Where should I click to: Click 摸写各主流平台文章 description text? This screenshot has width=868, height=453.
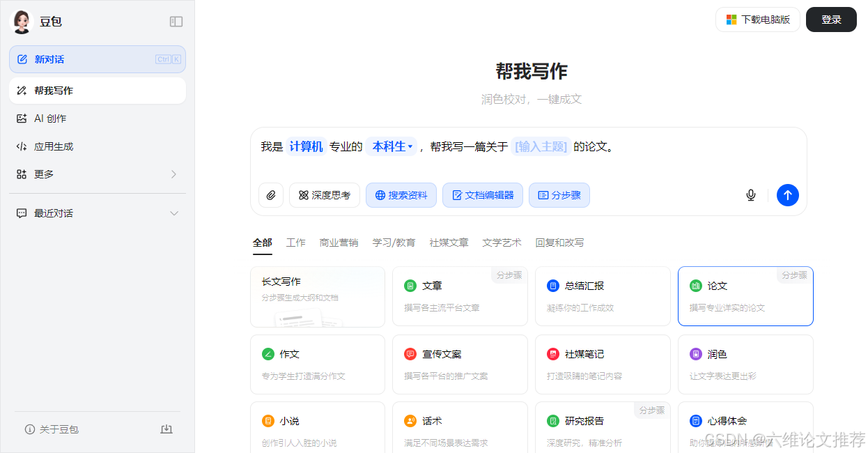(442, 307)
